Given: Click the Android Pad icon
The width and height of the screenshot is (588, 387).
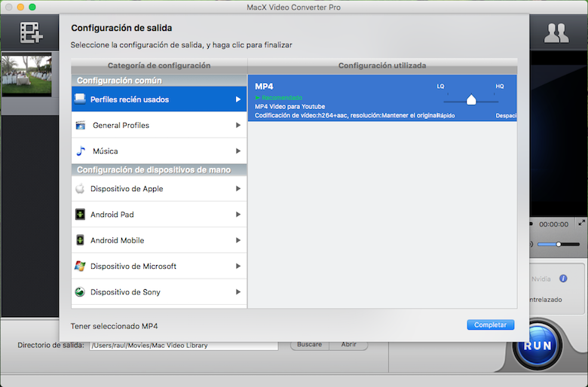Looking at the screenshot, I should click(80, 215).
